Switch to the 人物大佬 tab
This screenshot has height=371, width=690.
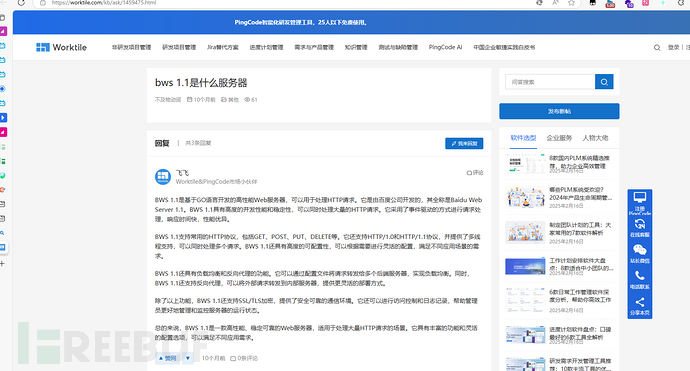click(595, 138)
